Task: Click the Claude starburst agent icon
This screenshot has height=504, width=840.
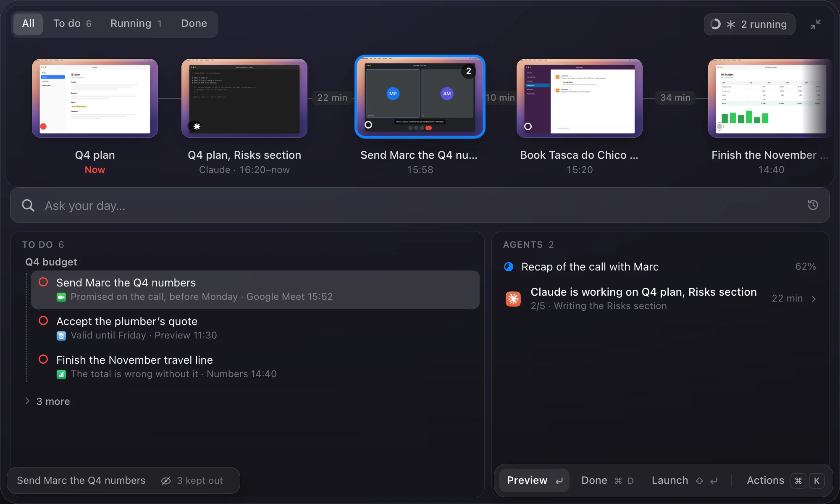Action: (513, 299)
